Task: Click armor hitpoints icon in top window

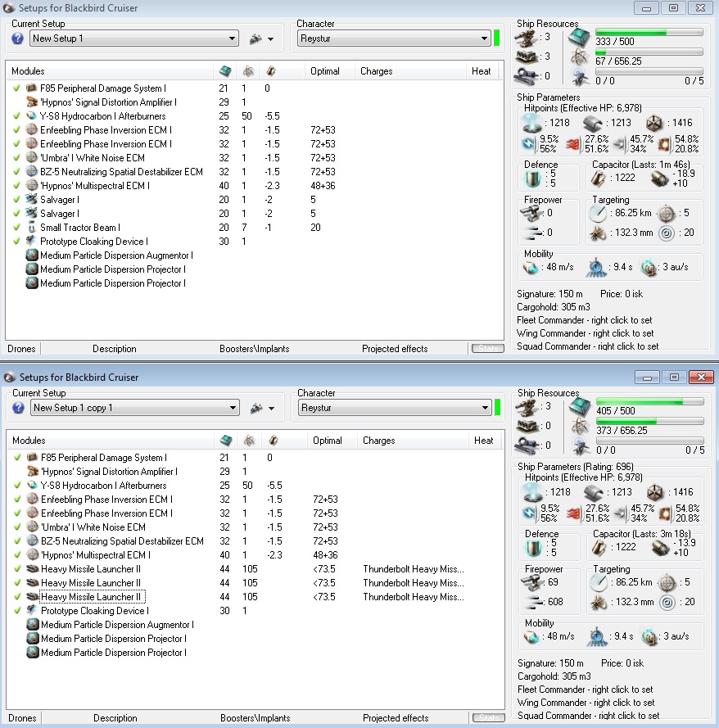Action: pyautogui.click(x=593, y=123)
